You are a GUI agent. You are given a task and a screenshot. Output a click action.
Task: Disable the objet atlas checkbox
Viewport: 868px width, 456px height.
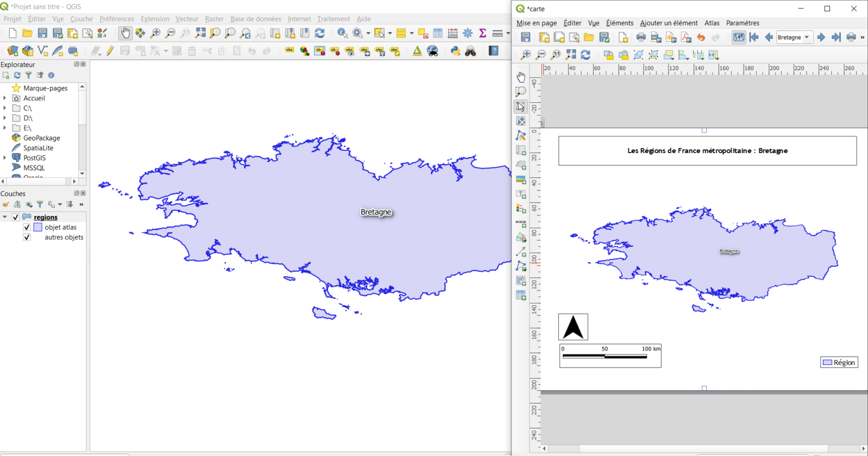click(x=26, y=227)
